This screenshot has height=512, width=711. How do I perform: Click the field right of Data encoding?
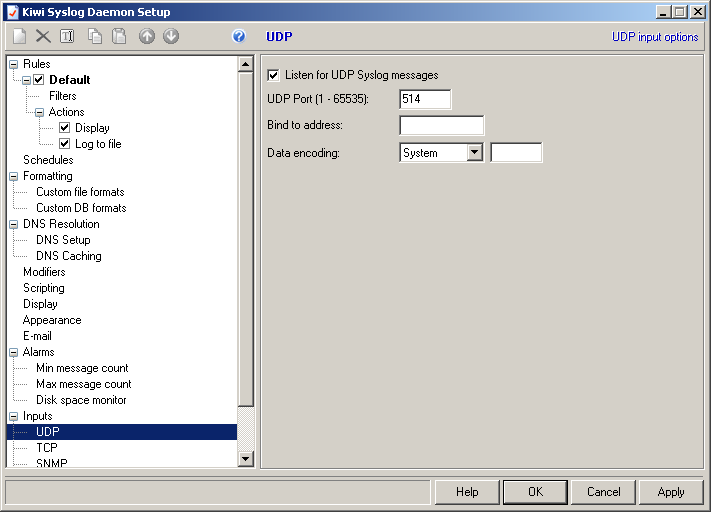pos(516,152)
